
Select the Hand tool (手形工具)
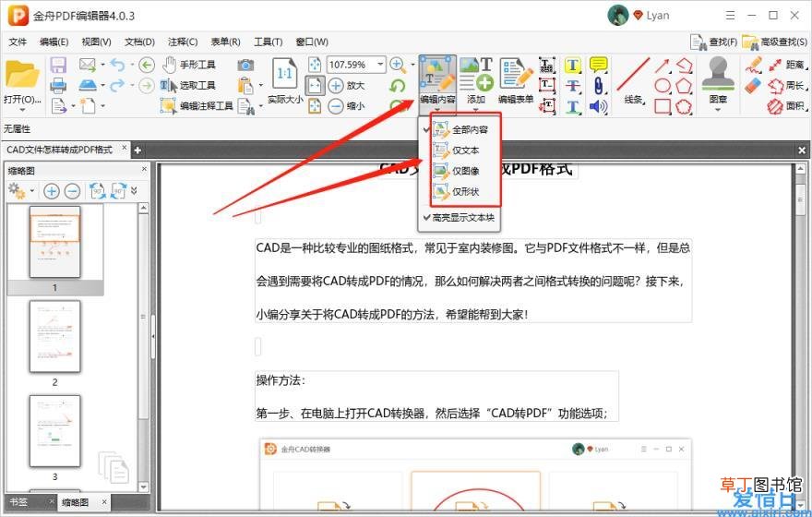click(x=188, y=65)
